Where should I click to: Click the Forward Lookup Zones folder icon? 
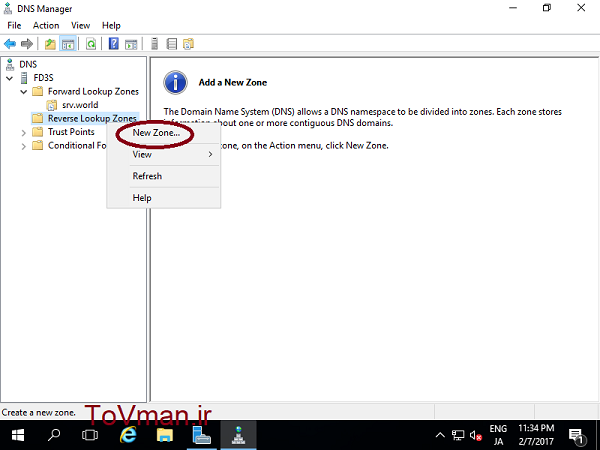(x=38, y=91)
